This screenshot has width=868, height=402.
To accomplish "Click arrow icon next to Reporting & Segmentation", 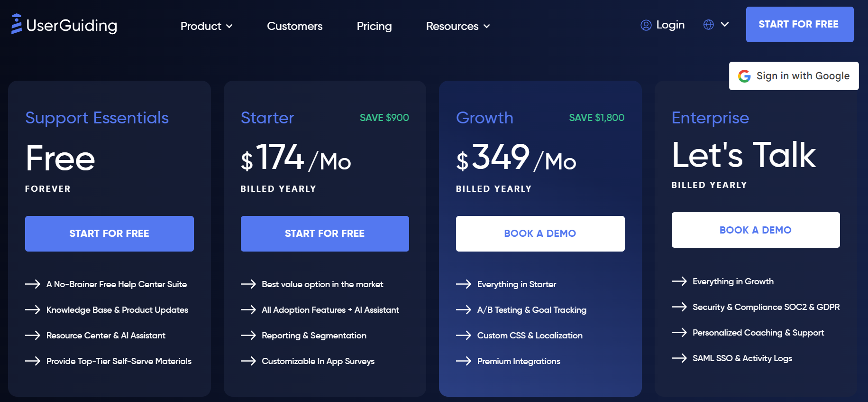I will pyautogui.click(x=248, y=336).
